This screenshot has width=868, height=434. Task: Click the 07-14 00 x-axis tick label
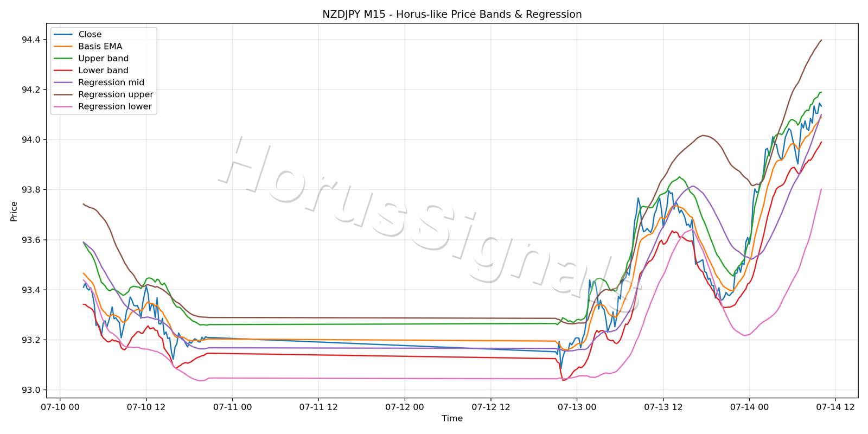[749, 407]
